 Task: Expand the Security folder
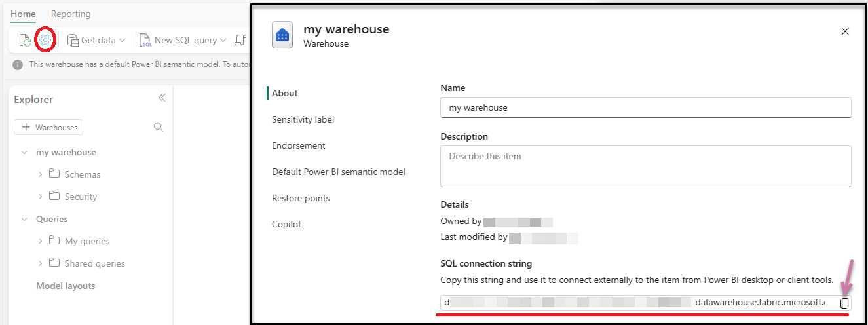point(41,197)
